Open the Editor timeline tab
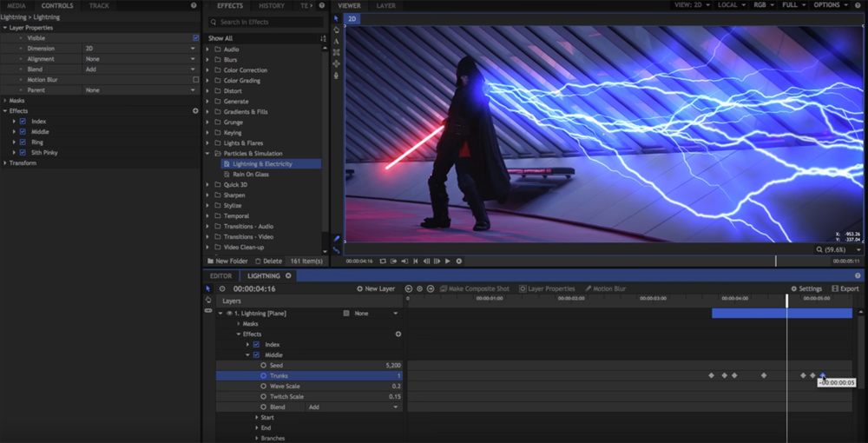 click(x=220, y=276)
